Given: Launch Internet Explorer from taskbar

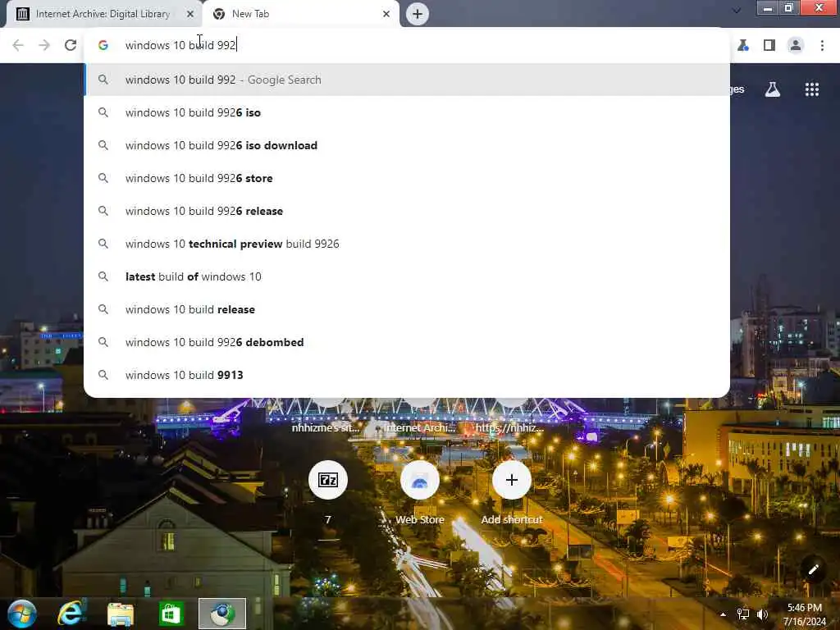Looking at the screenshot, I should (x=71, y=614).
